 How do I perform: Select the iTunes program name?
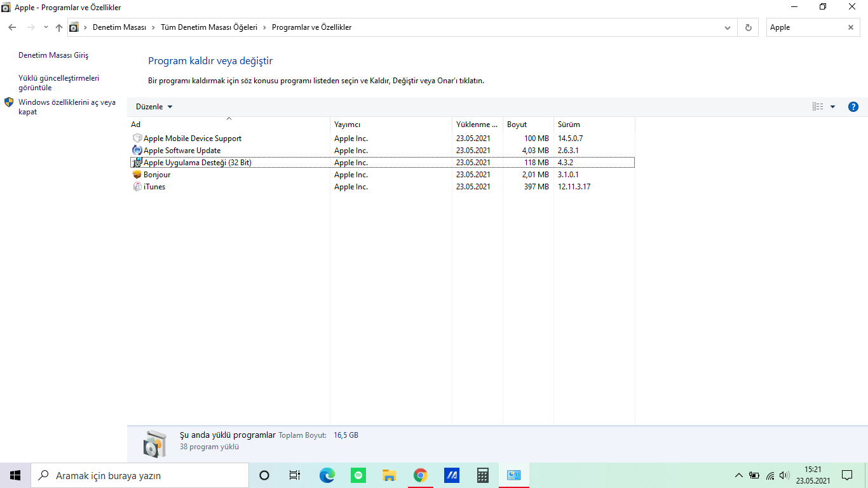point(154,187)
